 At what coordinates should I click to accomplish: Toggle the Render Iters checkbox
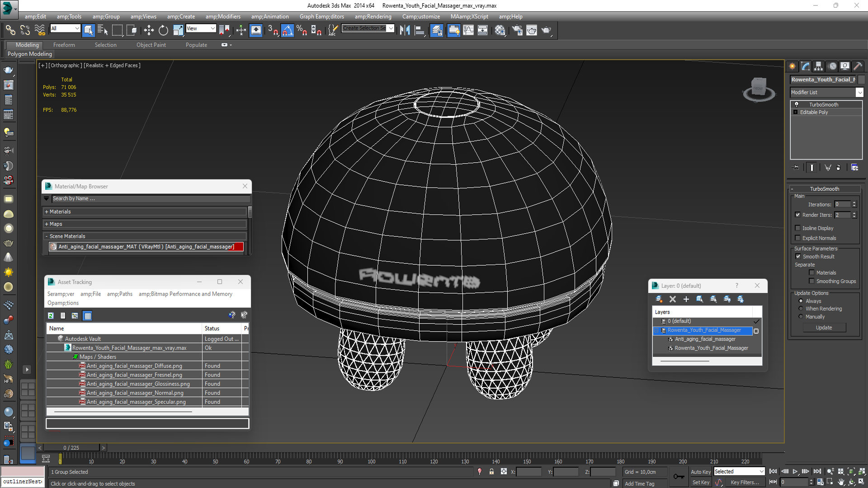tap(798, 215)
